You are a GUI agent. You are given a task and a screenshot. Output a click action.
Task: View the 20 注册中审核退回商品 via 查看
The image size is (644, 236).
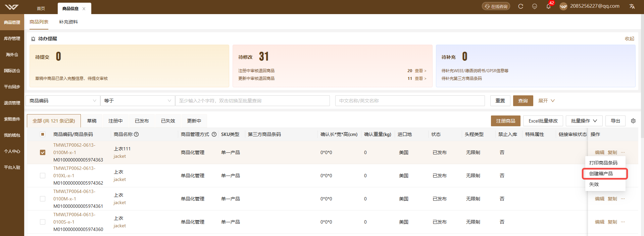click(x=420, y=71)
